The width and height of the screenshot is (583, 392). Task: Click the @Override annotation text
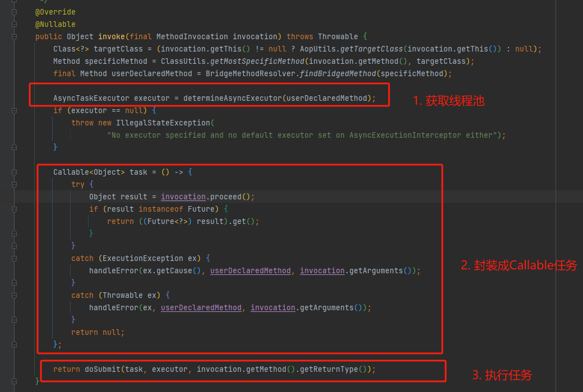(55, 12)
